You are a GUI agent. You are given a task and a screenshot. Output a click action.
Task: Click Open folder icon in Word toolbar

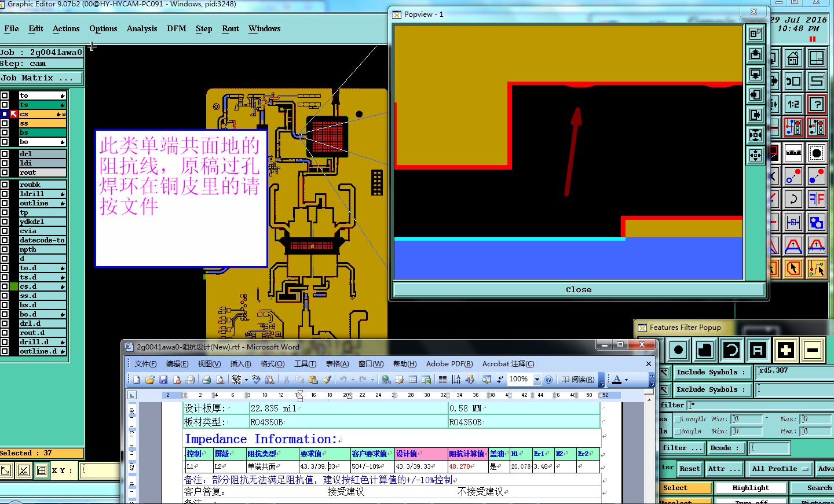tap(149, 380)
